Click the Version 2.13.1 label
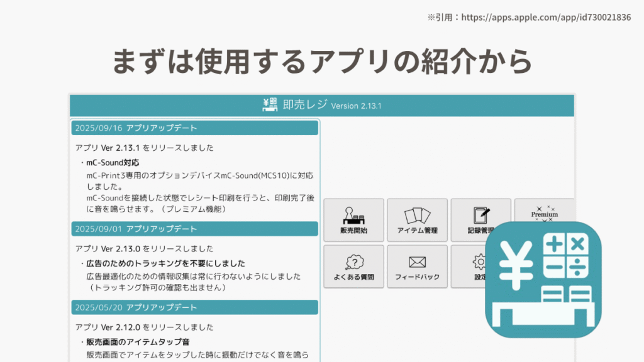This screenshot has height=362, width=644. coord(356,106)
